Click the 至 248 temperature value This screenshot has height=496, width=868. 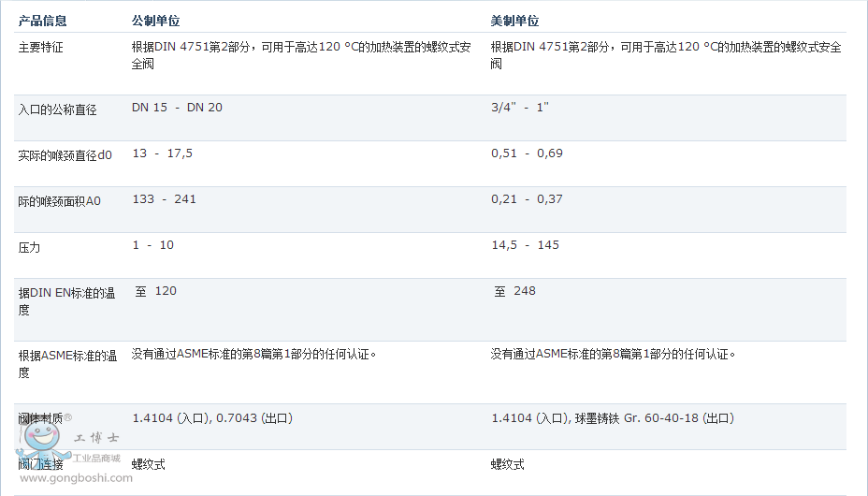click(x=515, y=291)
